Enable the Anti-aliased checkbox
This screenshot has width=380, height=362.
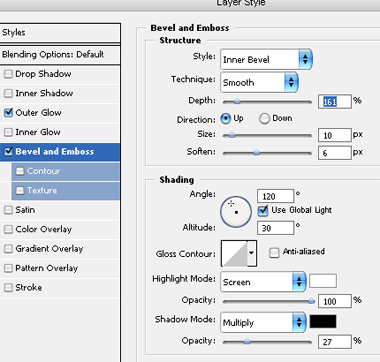click(x=274, y=252)
